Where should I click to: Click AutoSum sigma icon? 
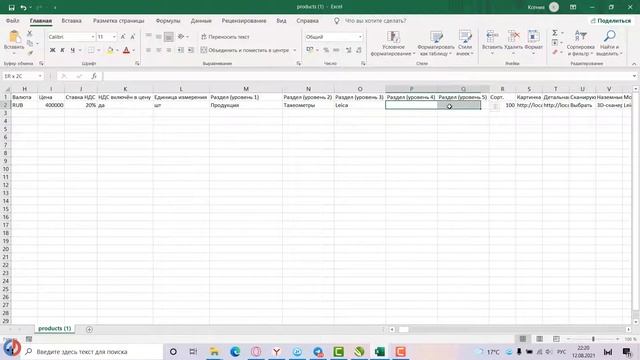(555, 33)
